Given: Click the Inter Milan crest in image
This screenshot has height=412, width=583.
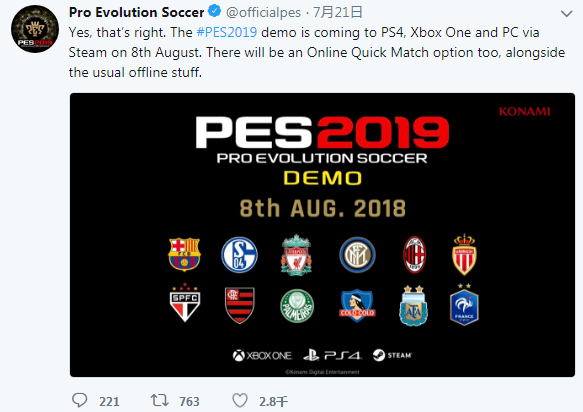Looking at the screenshot, I should coord(357,255).
